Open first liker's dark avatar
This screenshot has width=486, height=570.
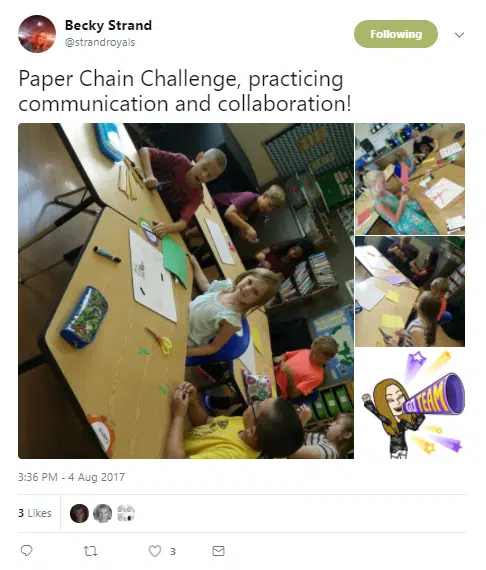pos(79,513)
